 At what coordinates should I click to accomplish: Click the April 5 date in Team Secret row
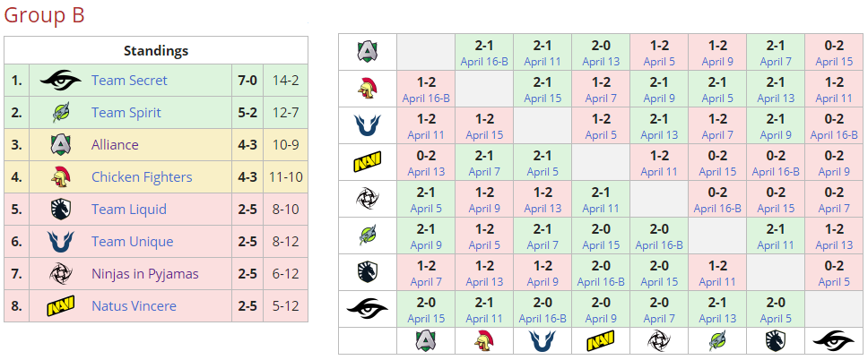(x=775, y=319)
